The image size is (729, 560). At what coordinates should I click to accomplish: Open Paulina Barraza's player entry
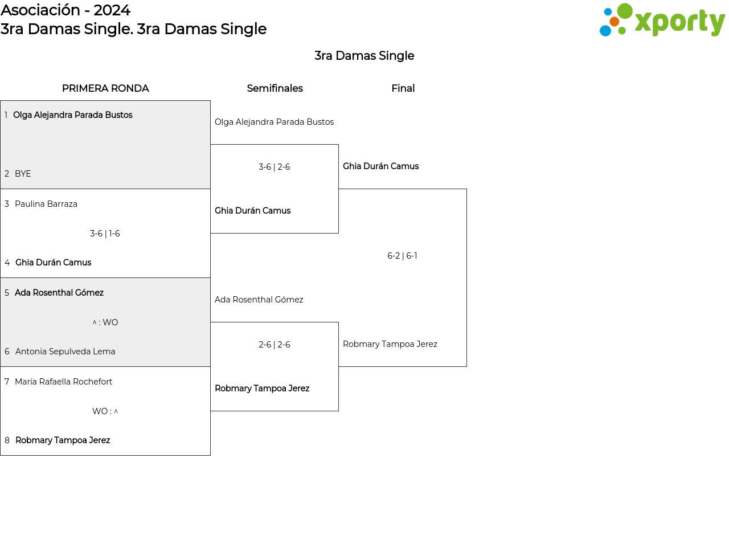tap(46, 204)
